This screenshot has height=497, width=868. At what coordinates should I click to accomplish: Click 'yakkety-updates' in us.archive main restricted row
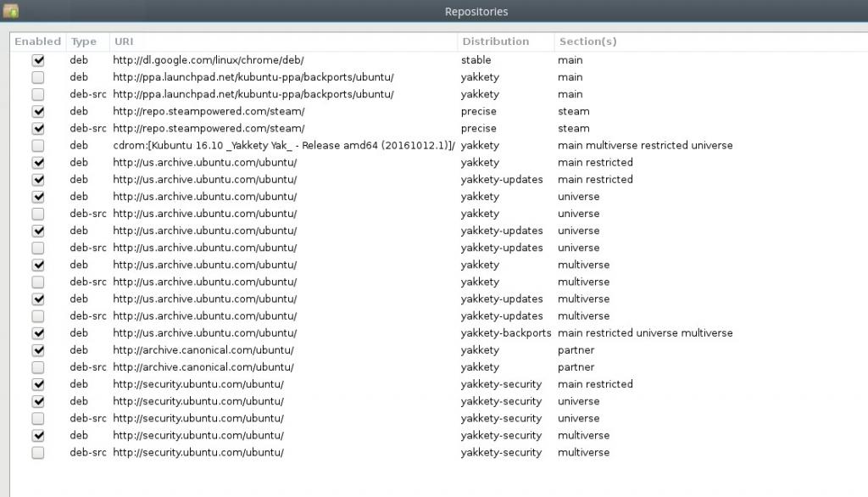[x=502, y=180]
